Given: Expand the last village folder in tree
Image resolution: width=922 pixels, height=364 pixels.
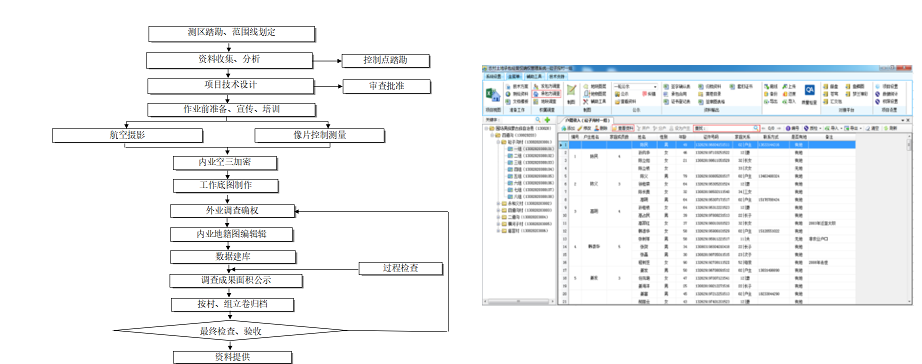Looking at the screenshot, I should (498, 231).
